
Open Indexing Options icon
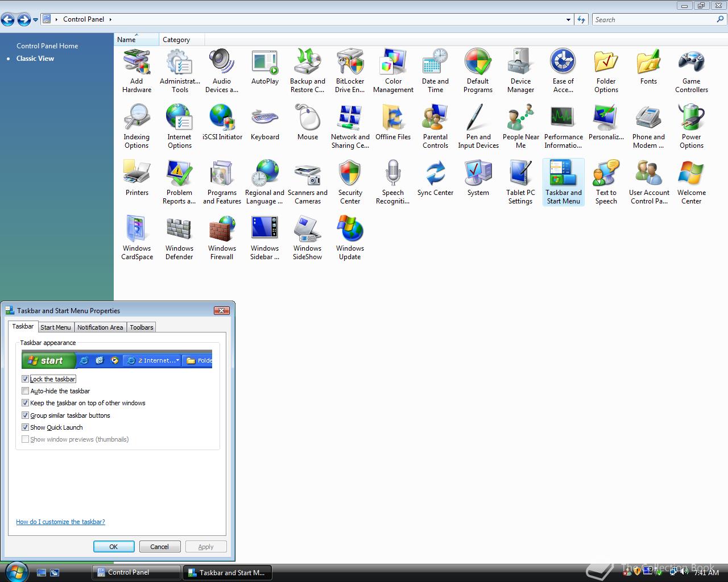tap(136, 127)
